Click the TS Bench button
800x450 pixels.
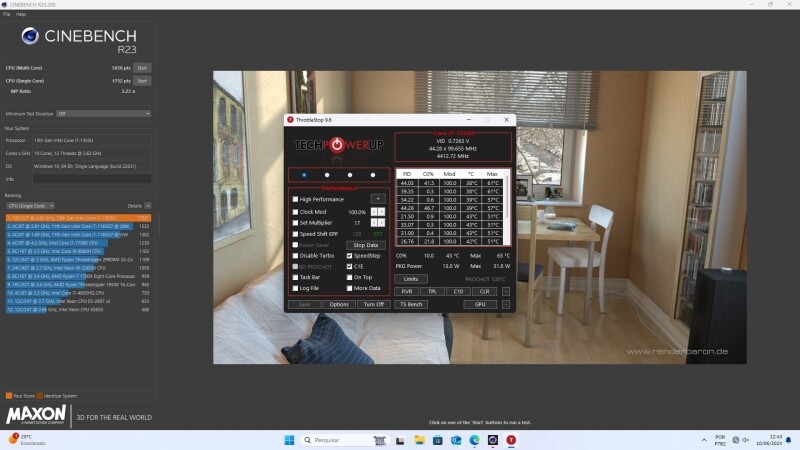tap(411, 304)
